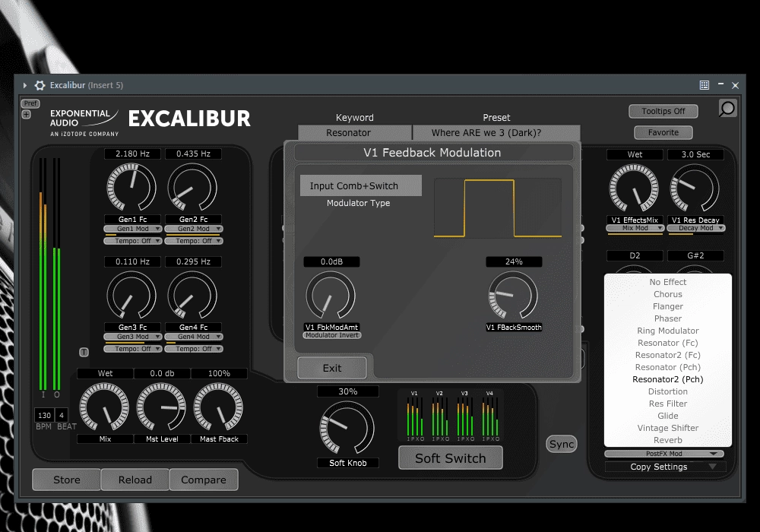760x532 pixels.
Task: Choose Resonator (Pch) effect
Action: pyautogui.click(x=668, y=367)
